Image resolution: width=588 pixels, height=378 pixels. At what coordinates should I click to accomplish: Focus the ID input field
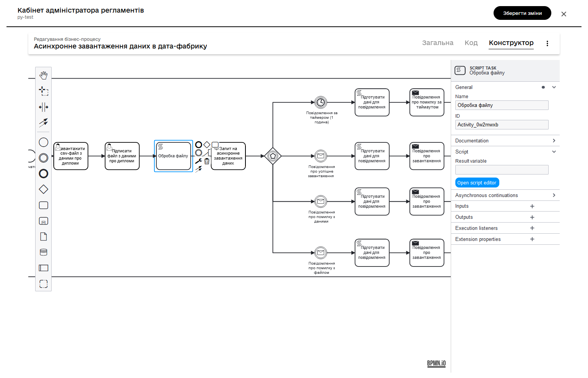[x=502, y=125]
